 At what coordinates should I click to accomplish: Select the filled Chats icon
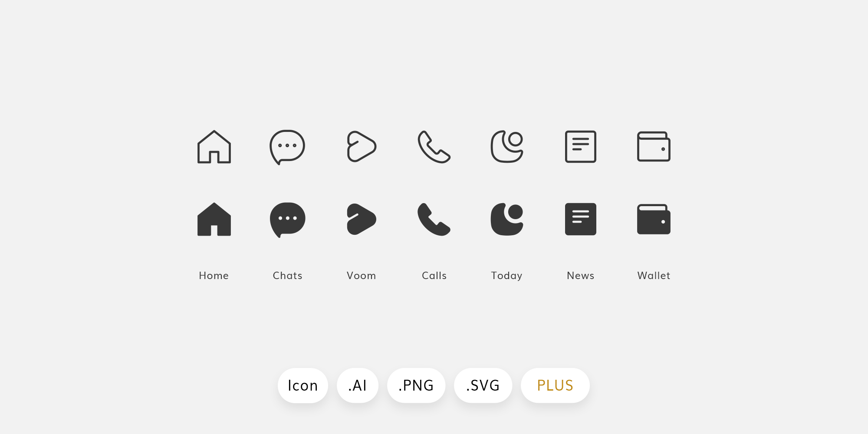click(288, 219)
